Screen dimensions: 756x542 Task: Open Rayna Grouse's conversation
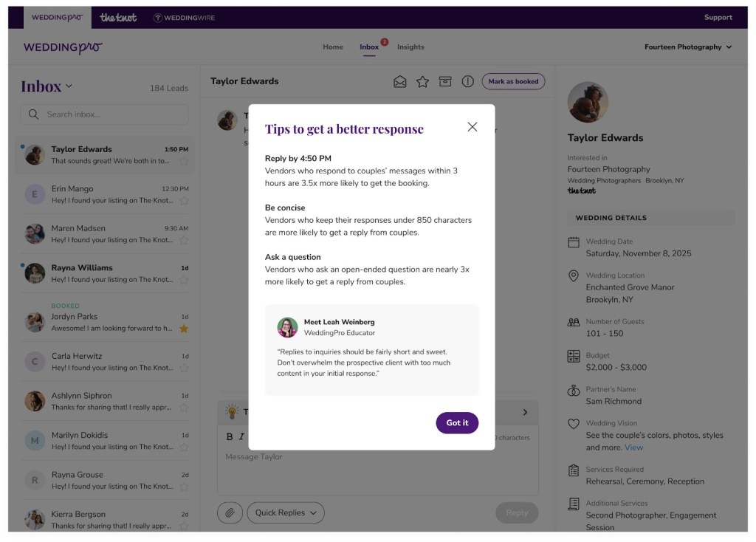point(105,480)
